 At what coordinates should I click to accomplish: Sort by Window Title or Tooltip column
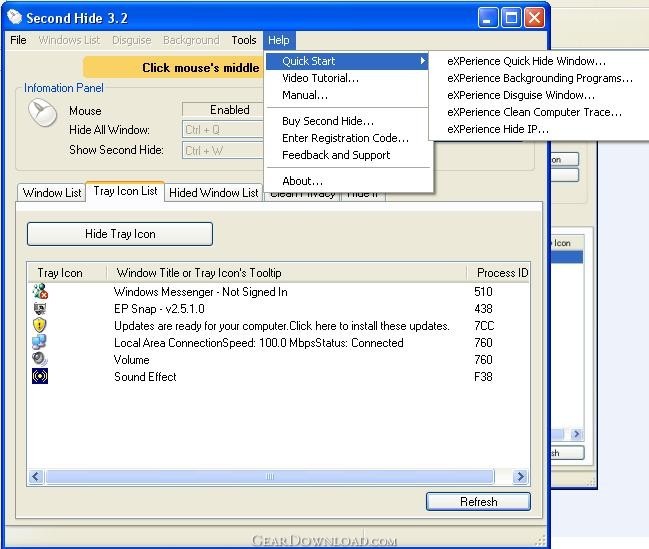(286, 273)
